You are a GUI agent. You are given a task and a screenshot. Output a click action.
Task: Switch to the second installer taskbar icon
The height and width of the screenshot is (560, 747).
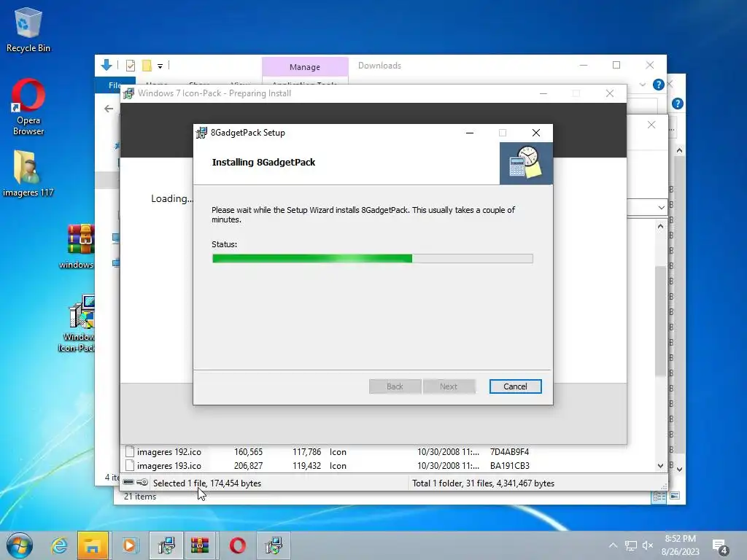[274, 545]
